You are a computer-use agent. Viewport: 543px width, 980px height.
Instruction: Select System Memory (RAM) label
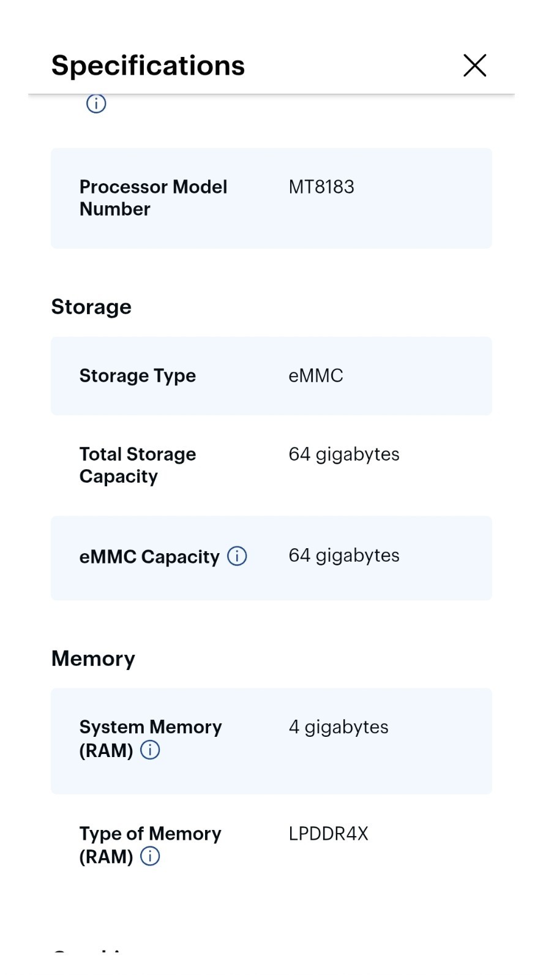pos(151,738)
